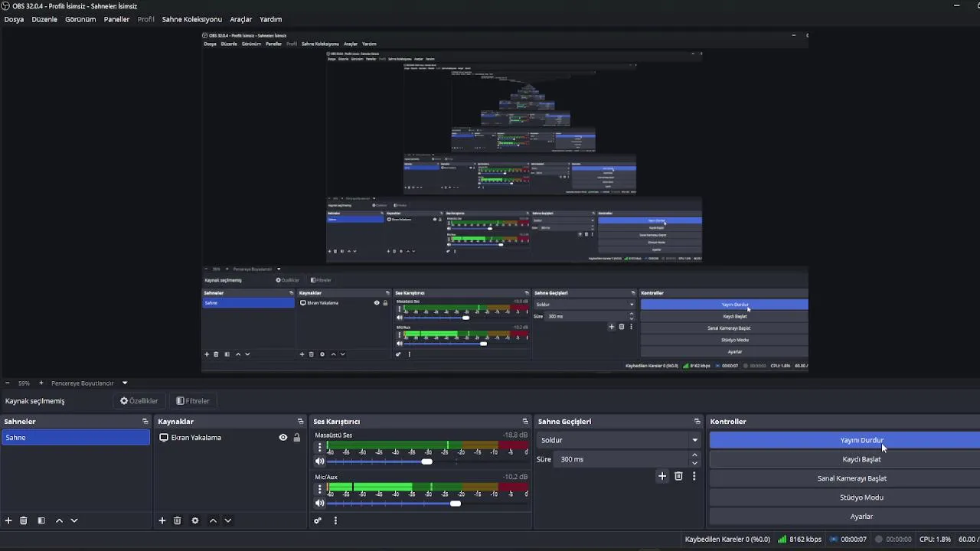Undock the Sahne Geçişleri panel with its float icon
Screen dimensions: 980x551
click(x=697, y=422)
